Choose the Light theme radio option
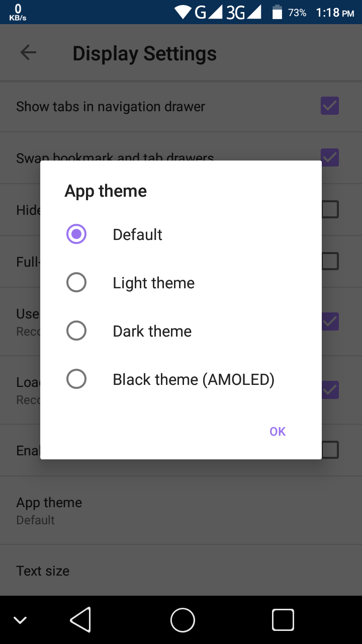This screenshot has width=362, height=644. tap(76, 282)
